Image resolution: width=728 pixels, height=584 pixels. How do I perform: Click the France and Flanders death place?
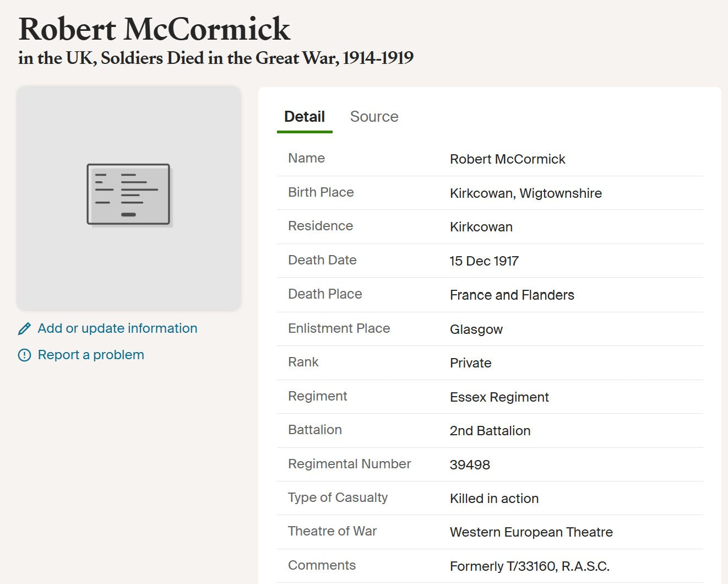(x=512, y=295)
